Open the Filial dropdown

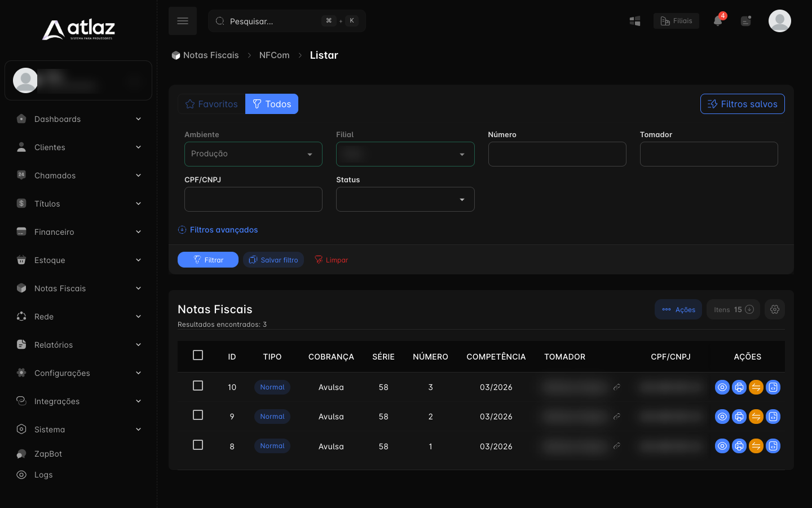pos(405,154)
